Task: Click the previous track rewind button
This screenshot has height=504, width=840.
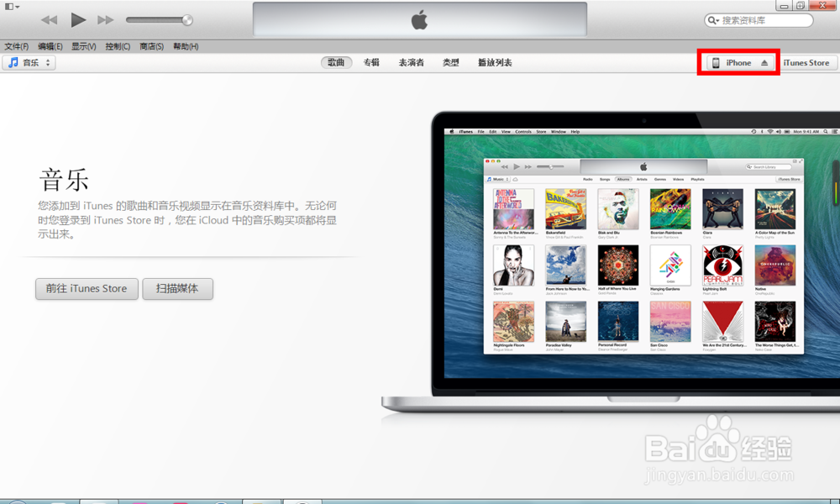Action: tap(50, 20)
